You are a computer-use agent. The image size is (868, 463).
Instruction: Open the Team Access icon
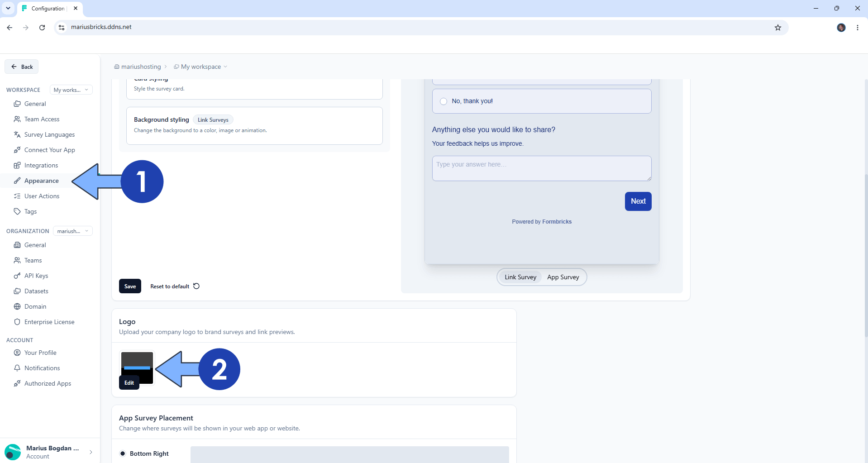(x=17, y=119)
